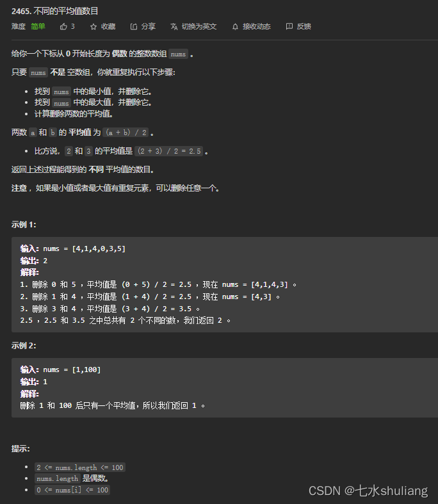Screen dimensions: 438x504
Task: Click the translate icon beside 切换为英文
Action: click(174, 26)
